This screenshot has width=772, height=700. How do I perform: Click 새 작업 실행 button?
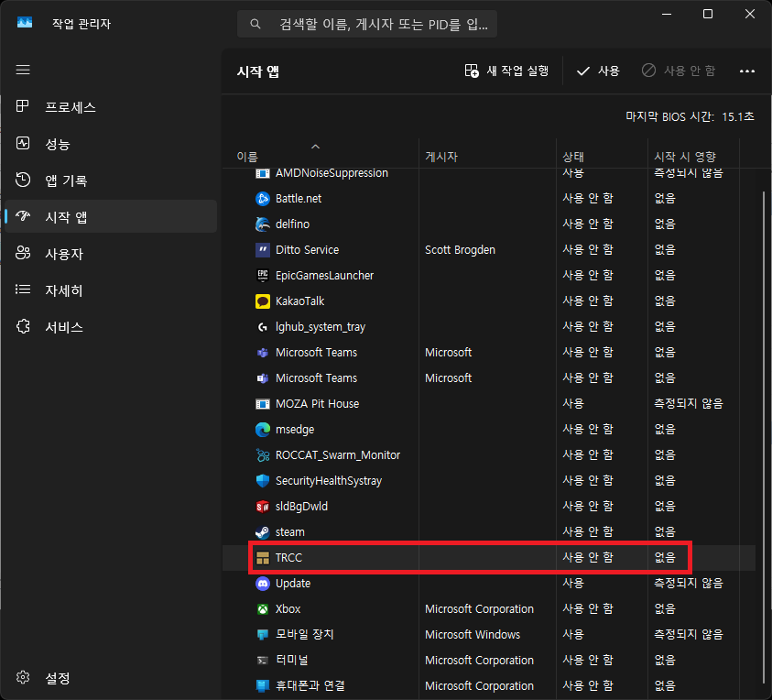pyautogui.click(x=506, y=71)
